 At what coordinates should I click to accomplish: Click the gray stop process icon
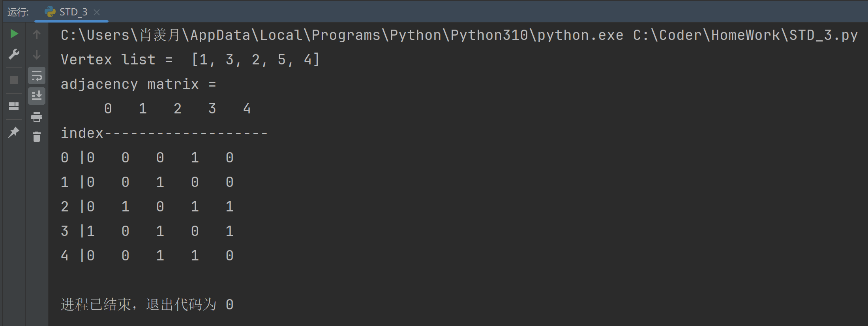[x=14, y=80]
